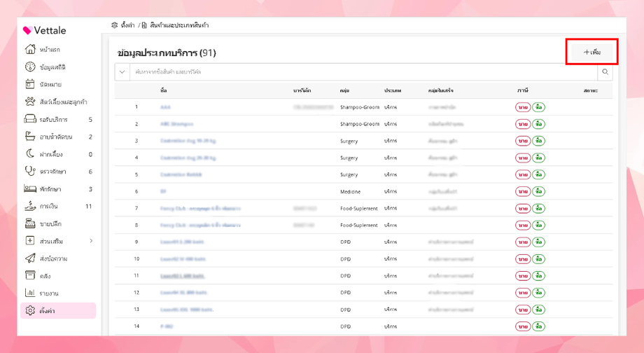Open สัตว์เลี้ยงและลูกค้า paw icon
644x353 pixels.
point(30,101)
